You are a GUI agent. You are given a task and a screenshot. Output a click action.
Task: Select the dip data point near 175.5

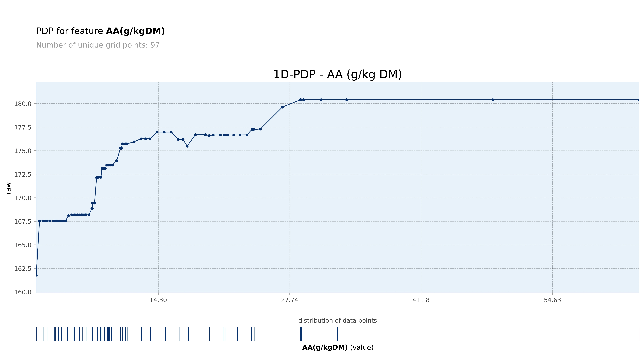187,146
